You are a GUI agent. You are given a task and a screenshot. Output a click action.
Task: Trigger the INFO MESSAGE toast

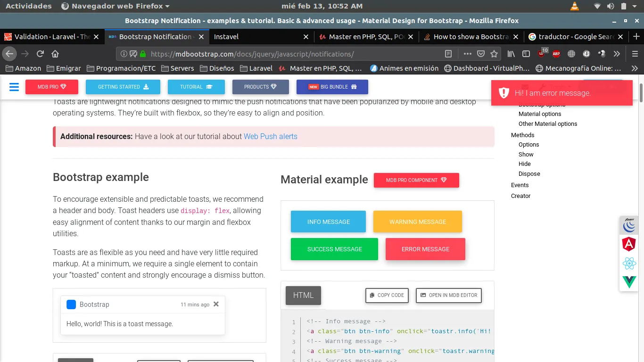tap(329, 222)
